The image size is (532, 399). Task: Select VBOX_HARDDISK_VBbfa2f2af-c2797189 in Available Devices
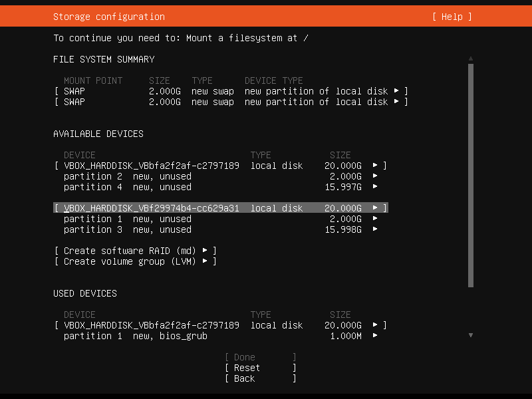point(221,166)
